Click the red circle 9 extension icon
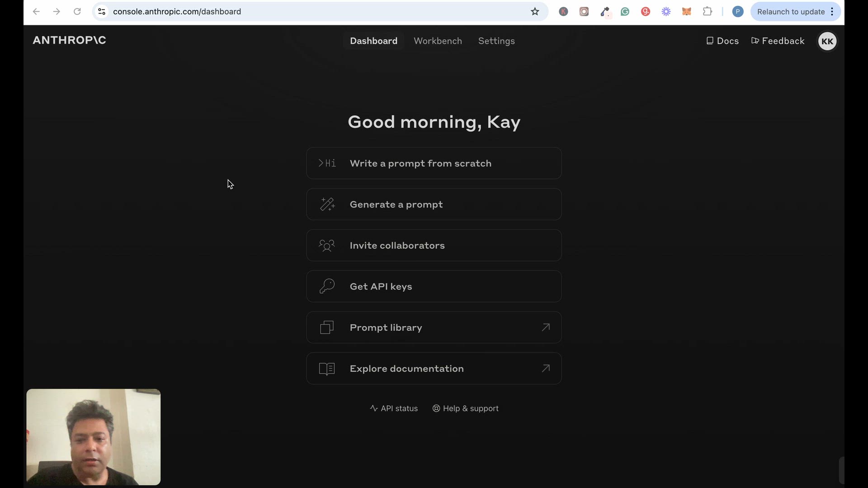Image resolution: width=868 pixels, height=488 pixels. [x=646, y=12]
